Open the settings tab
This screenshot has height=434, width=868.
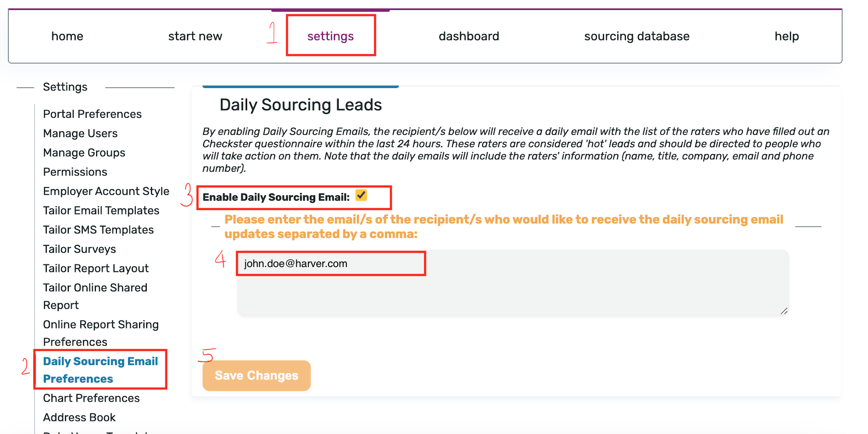coord(331,36)
